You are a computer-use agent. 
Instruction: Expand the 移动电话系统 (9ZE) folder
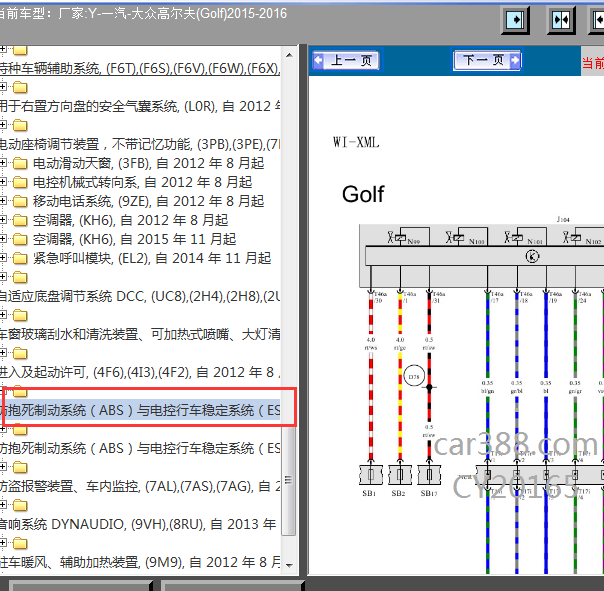(x=3, y=201)
